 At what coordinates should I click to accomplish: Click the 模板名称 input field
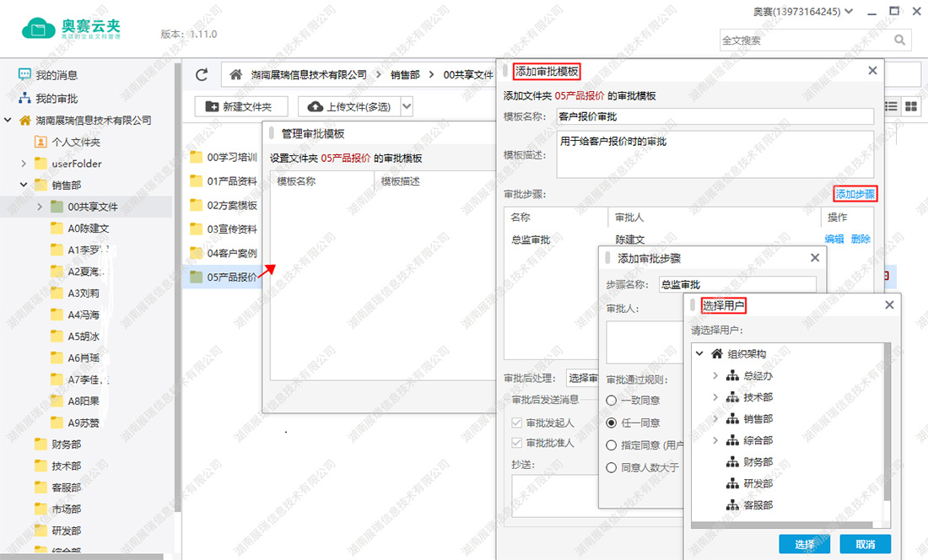[x=715, y=116]
